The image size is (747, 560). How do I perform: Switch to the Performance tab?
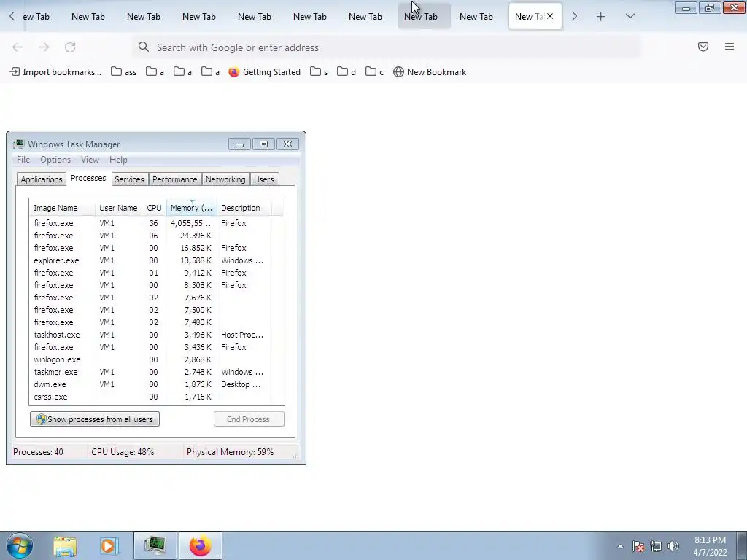[175, 179]
